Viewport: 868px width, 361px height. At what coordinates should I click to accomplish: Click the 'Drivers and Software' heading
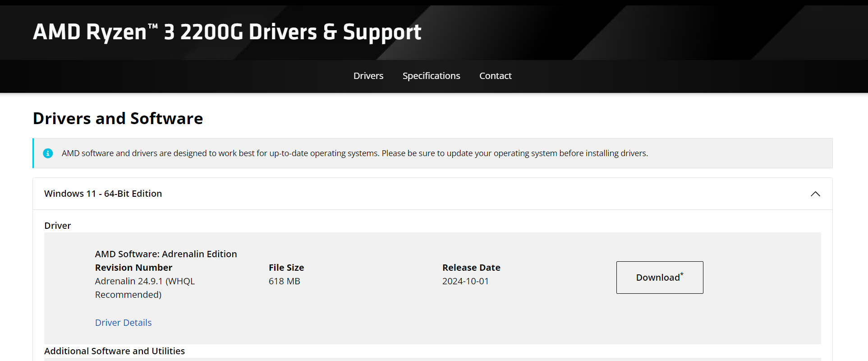(118, 119)
